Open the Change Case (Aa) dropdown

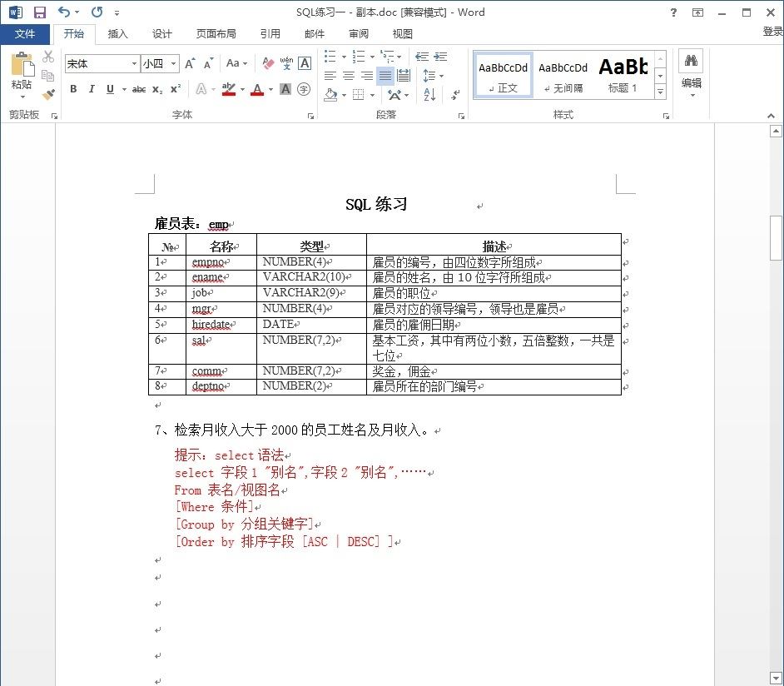[x=237, y=63]
